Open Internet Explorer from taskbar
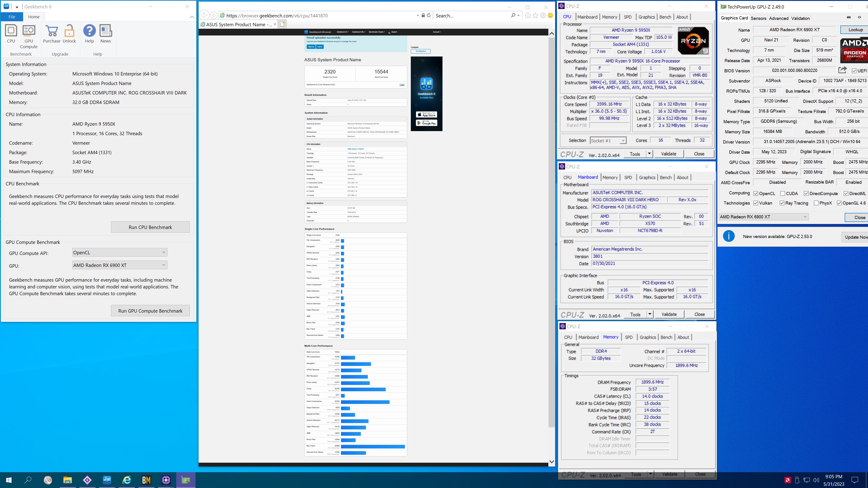This screenshot has height=488, width=868. point(127,480)
